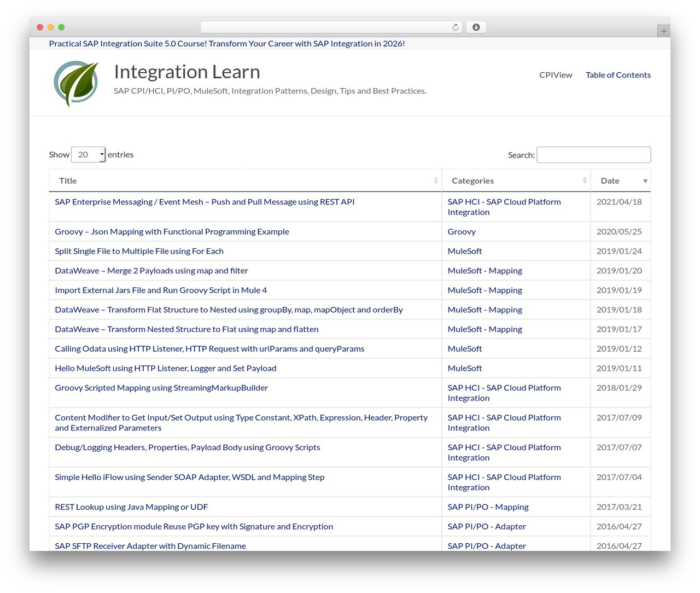Click the browser address bar
The width and height of the screenshot is (700, 593).
tap(331, 27)
